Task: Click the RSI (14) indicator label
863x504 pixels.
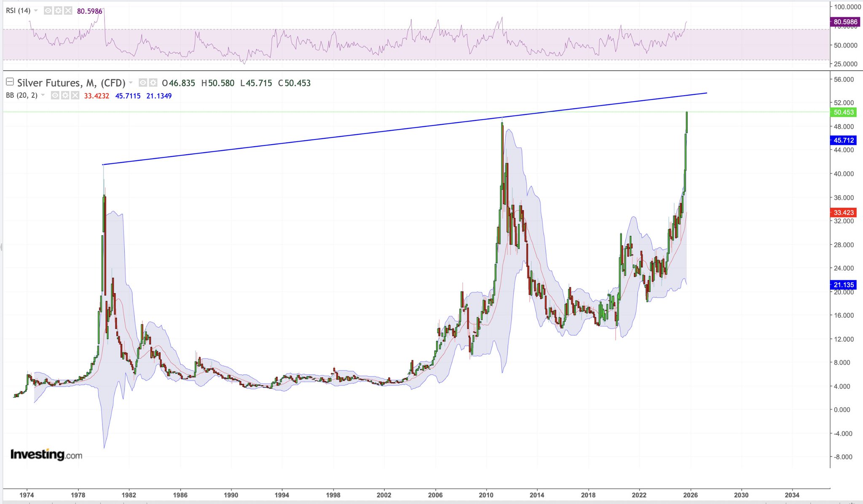Action: 18,11
